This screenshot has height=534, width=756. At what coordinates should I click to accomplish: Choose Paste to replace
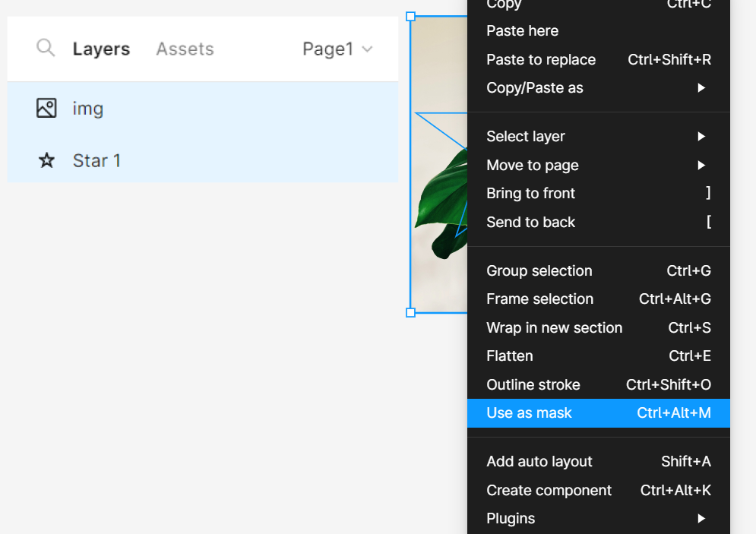tap(598, 59)
